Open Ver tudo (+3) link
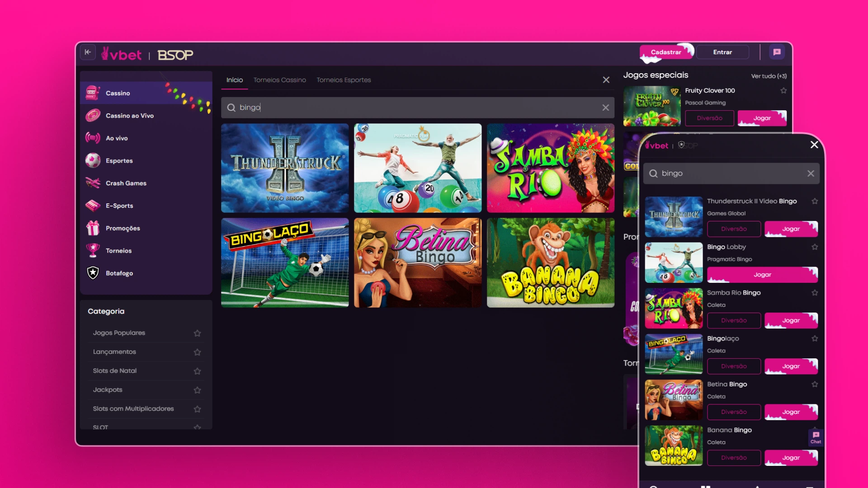Viewport: 868px width, 488px height. coord(769,76)
